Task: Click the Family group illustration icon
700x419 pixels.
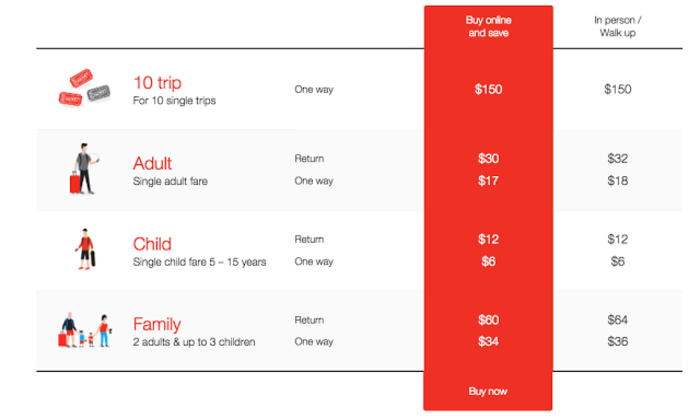Action: (x=85, y=330)
